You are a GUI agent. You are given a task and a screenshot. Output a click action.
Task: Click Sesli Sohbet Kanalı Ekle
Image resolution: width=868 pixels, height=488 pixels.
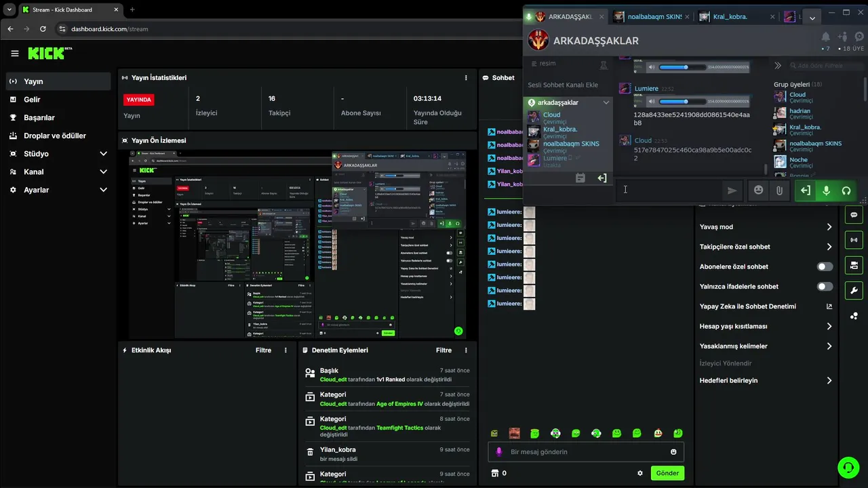pos(563,85)
